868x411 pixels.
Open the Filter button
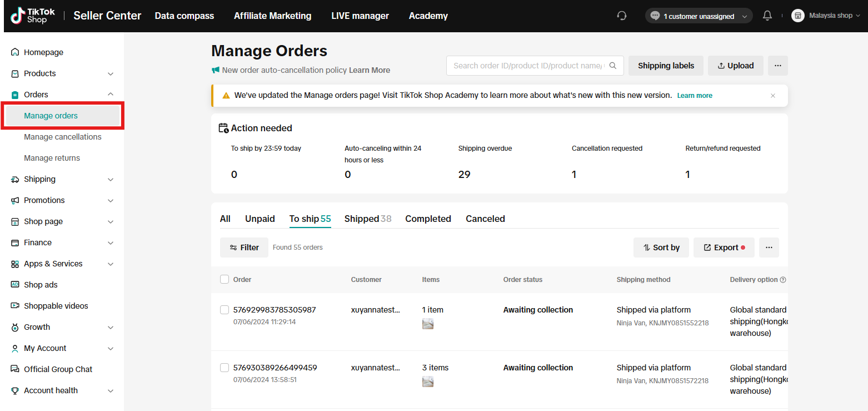[244, 247]
